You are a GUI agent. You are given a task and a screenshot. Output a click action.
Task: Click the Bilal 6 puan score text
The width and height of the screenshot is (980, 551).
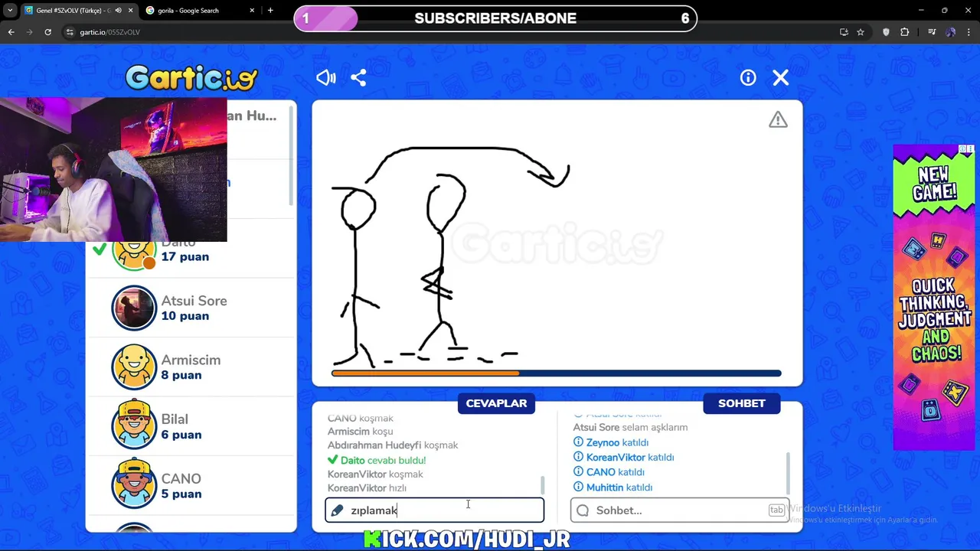pyautogui.click(x=181, y=435)
